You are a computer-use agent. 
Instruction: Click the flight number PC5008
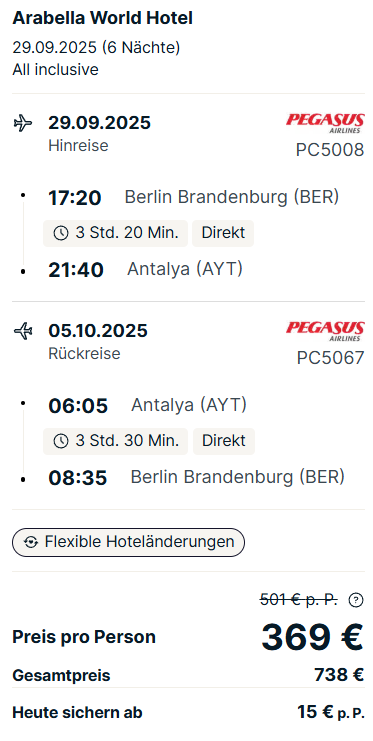tap(330, 150)
